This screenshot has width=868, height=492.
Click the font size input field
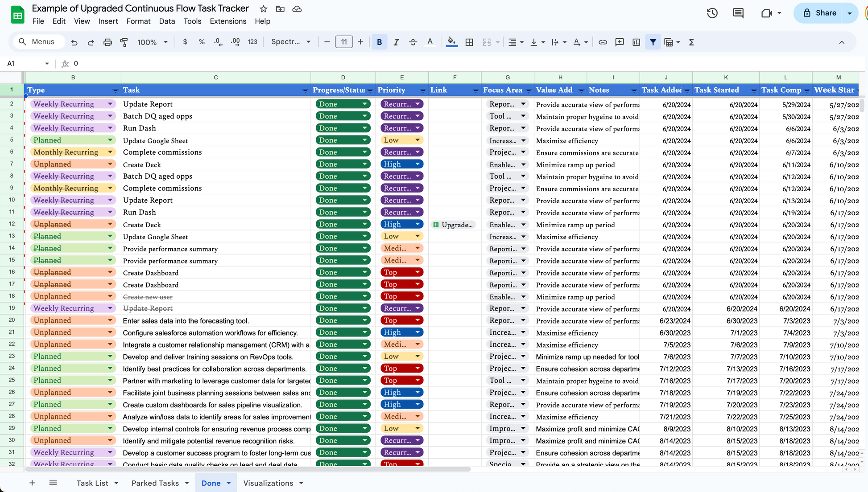click(x=343, y=42)
